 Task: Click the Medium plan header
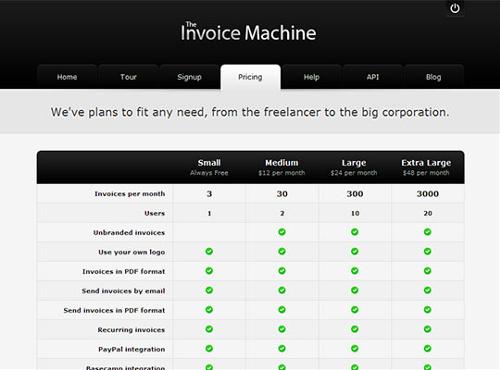pos(282,167)
